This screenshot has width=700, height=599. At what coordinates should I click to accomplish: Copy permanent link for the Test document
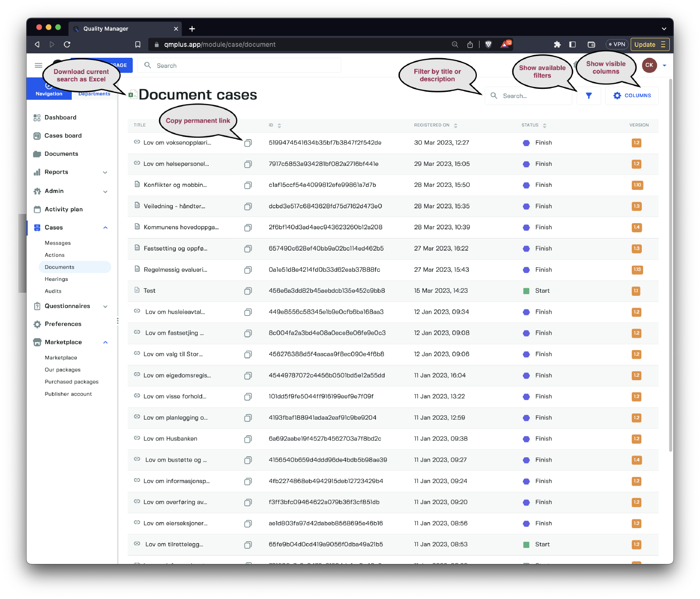pyautogui.click(x=248, y=291)
